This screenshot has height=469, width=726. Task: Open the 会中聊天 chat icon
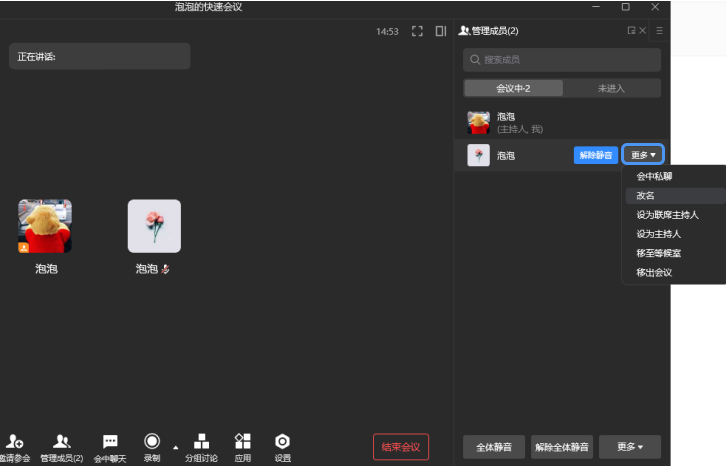(x=110, y=441)
